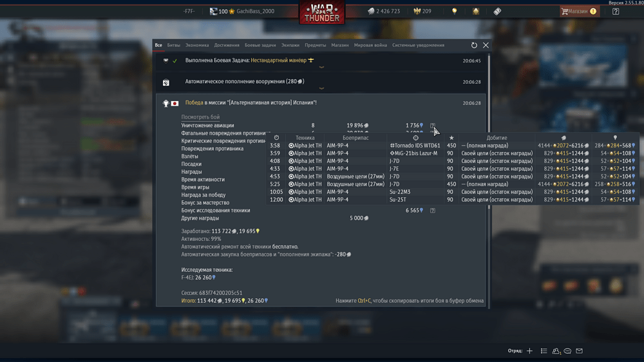The height and width of the screenshot is (362, 644).
Task: Switch to the Все tab
Action: 158,45
